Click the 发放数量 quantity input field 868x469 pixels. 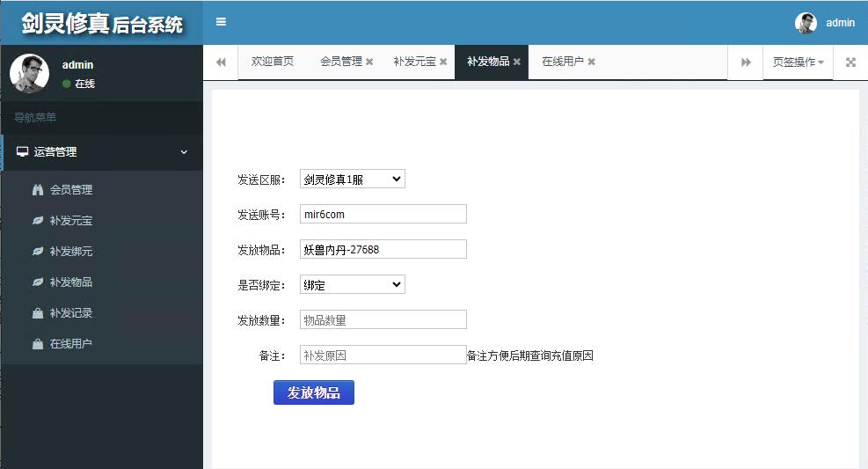(383, 319)
